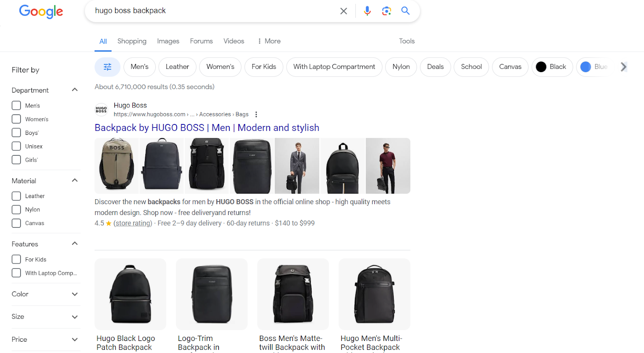Viewport: 644px width, 353px height.
Task: Open Hugo Black Logo Patch Backpack product
Action: point(130,306)
